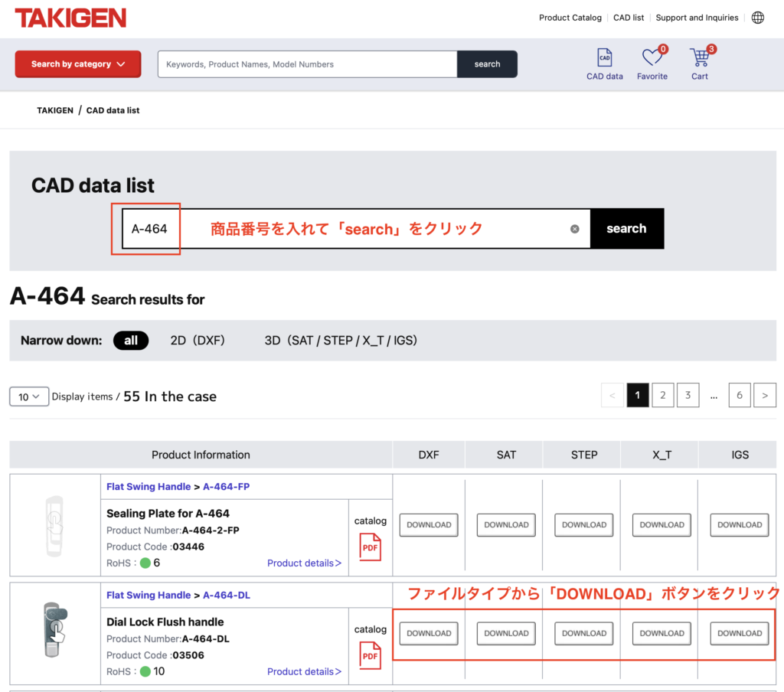This screenshot has width=784, height=692.
Task: Filter by 3D (SAT / STEP / X_T / IGS)
Action: click(341, 341)
